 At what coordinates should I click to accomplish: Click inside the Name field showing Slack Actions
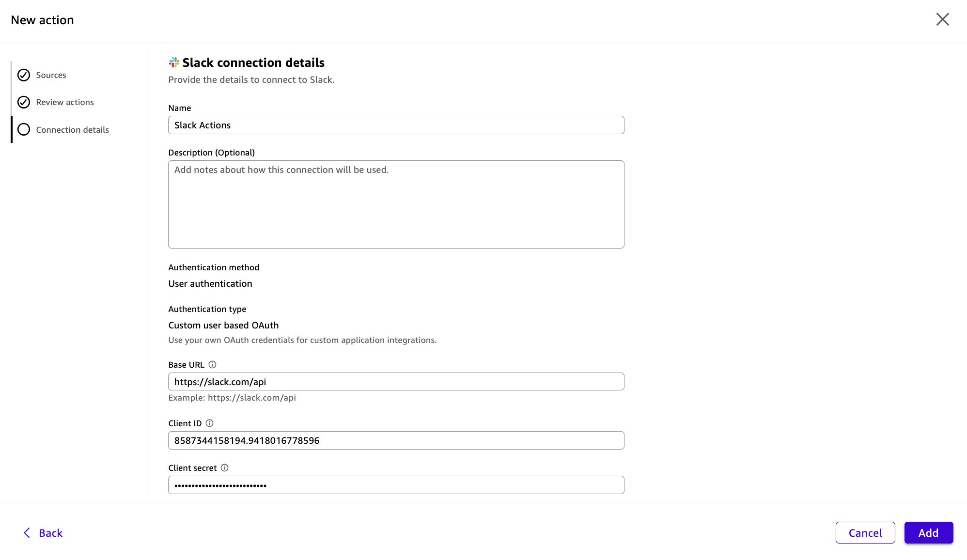(x=396, y=125)
